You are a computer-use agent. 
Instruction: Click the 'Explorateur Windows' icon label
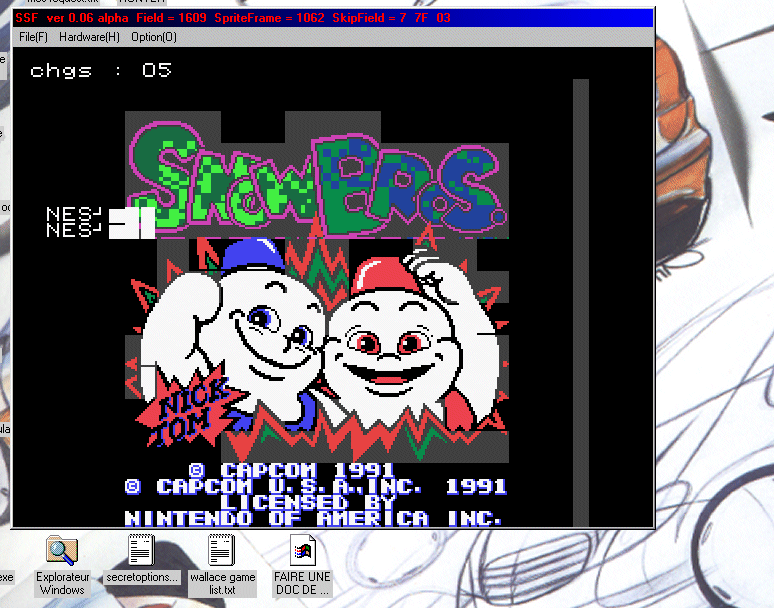[63, 583]
